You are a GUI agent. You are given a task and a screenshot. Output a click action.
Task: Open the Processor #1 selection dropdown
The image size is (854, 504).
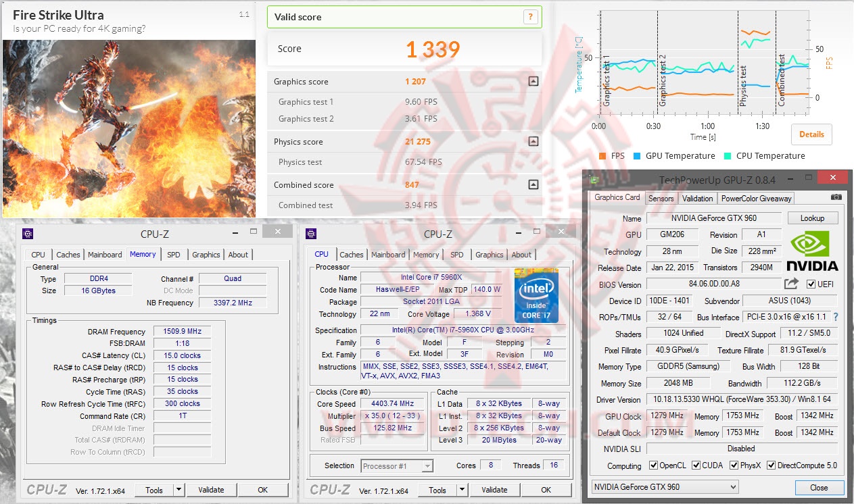[397, 465]
